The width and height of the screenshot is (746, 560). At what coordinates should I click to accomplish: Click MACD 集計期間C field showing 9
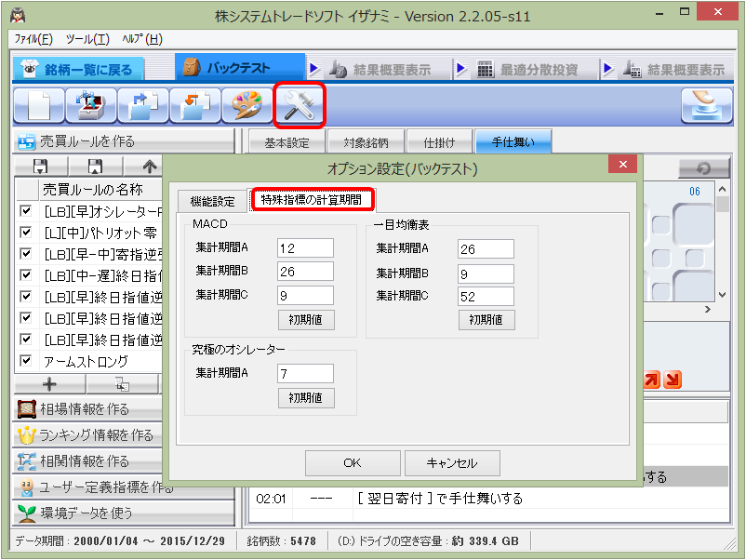pyautogui.click(x=305, y=296)
